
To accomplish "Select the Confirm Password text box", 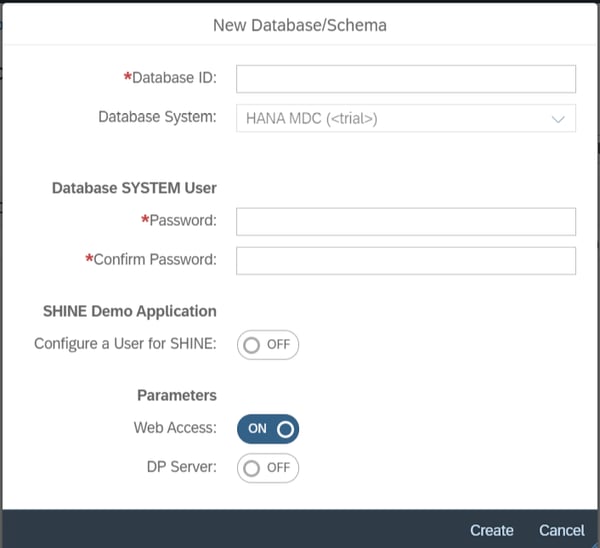I will (406, 261).
